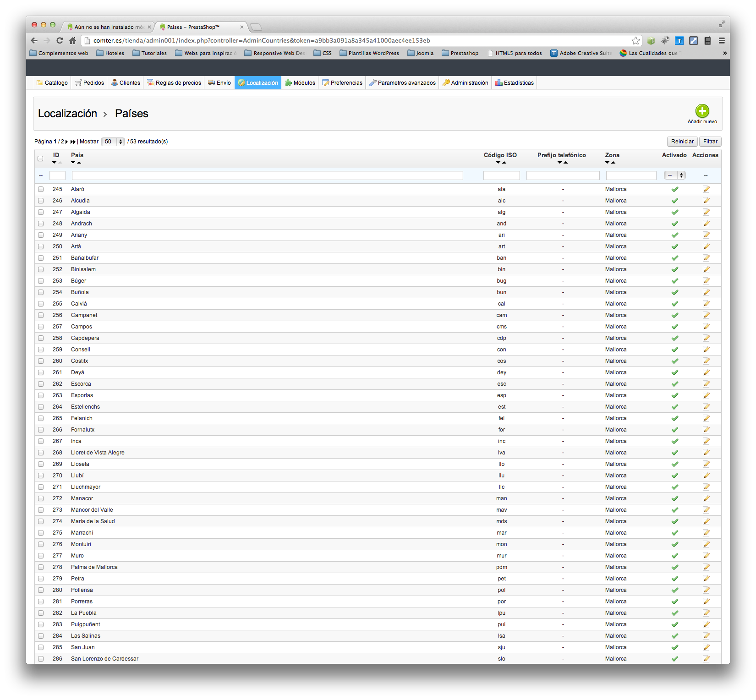The height and width of the screenshot is (700, 756).
Task: Click the browser address bar URL
Action: [x=261, y=40]
